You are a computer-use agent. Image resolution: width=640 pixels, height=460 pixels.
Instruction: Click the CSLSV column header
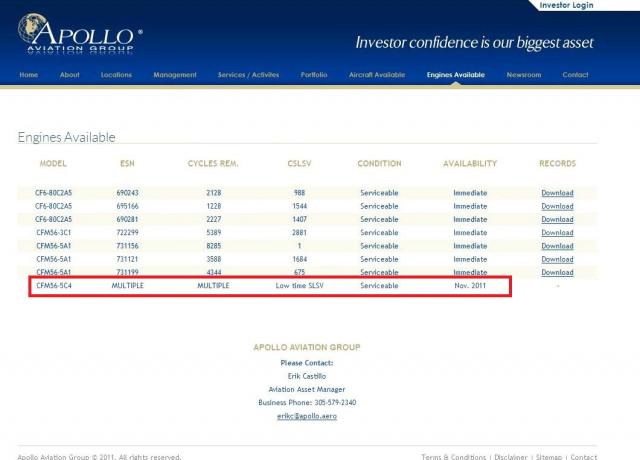point(299,163)
